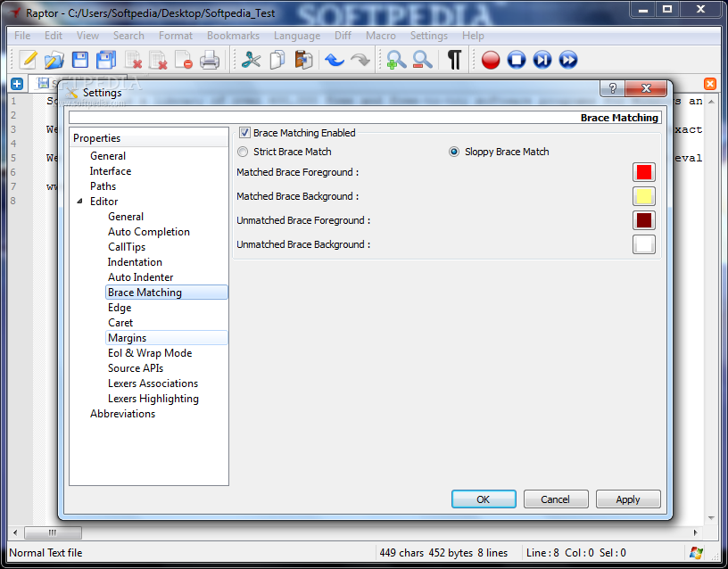Click the Paste clipboard icon

[x=303, y=60]
